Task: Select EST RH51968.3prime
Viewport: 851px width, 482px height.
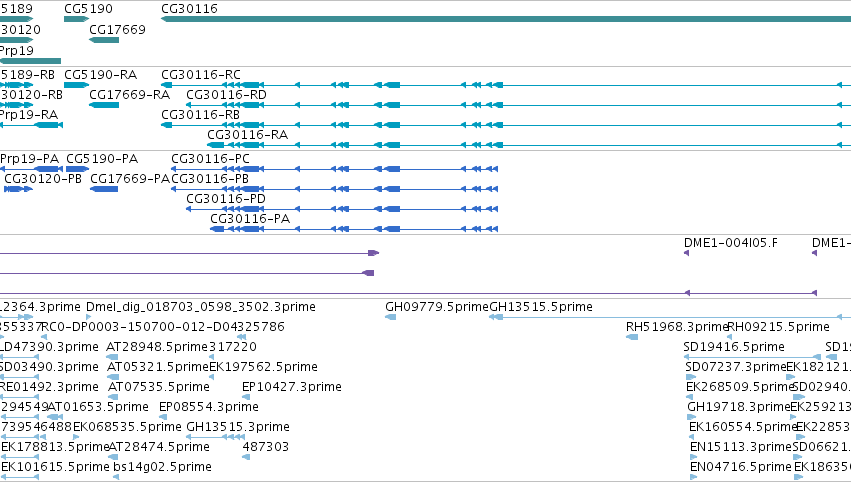Action: pyautogui.click(x=632, y=337)
